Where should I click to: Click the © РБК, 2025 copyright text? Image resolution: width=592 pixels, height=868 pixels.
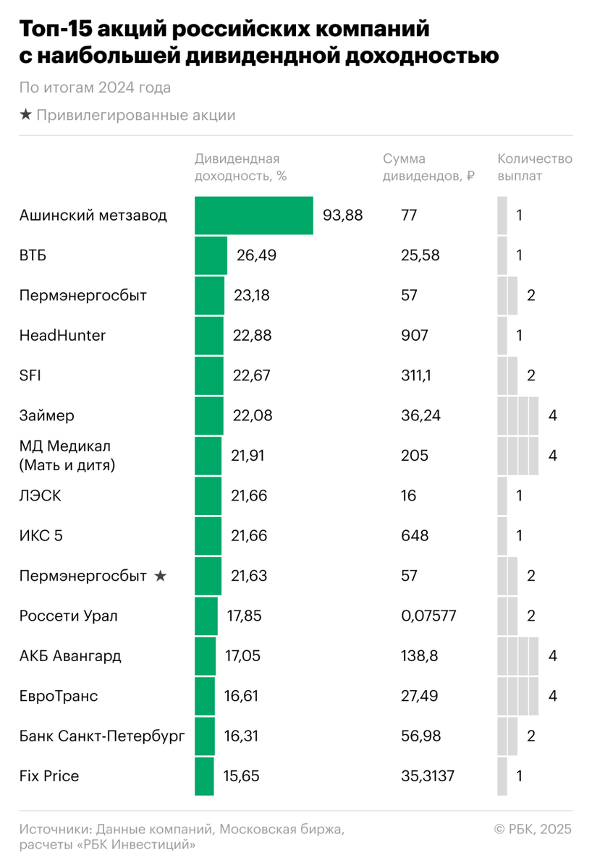pos(533,829)
